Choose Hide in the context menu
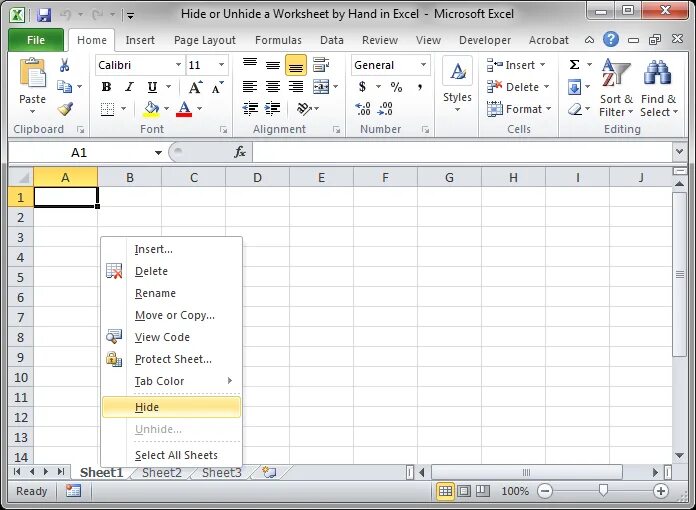Viewport: 696px width, 510px height. tap(171, 407)
